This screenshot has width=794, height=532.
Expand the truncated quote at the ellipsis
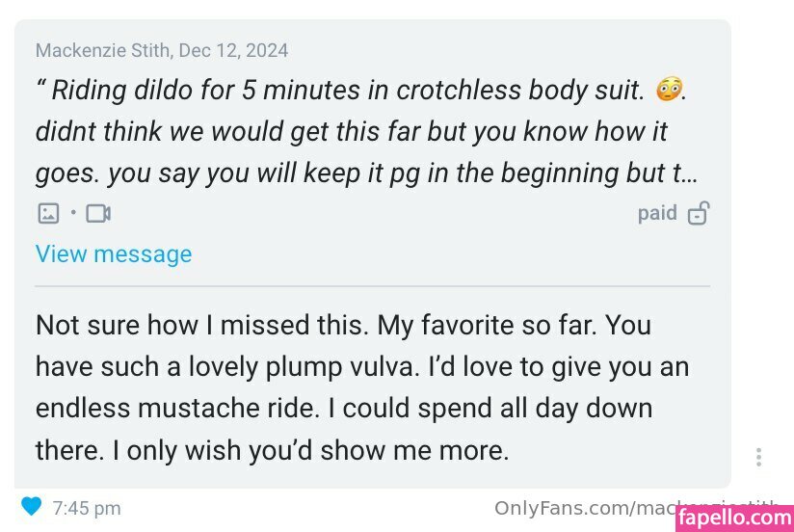click(689, 173)
